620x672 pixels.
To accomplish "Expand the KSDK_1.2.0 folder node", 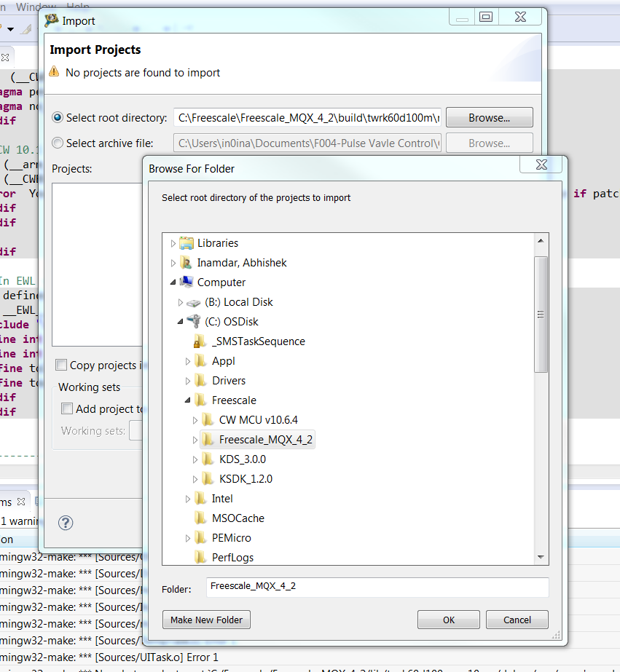I will coord(195,479).
